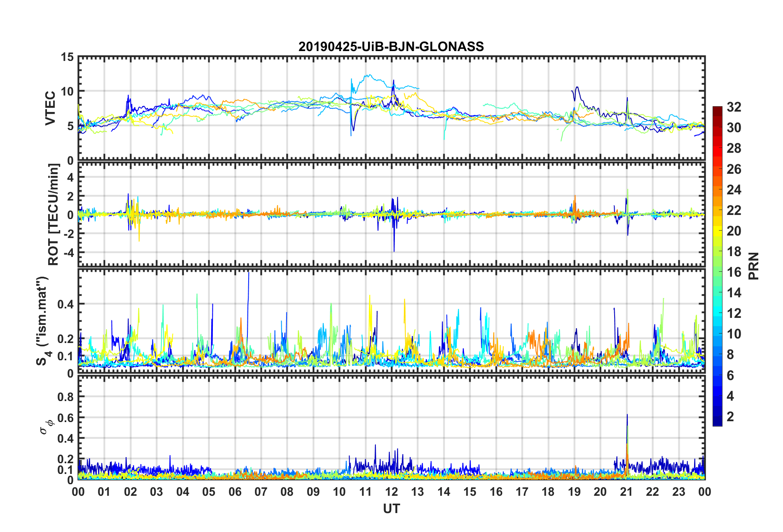
Task: Click colorbar tick value 10
Action: pyautogui.click(x=734, y=334)
